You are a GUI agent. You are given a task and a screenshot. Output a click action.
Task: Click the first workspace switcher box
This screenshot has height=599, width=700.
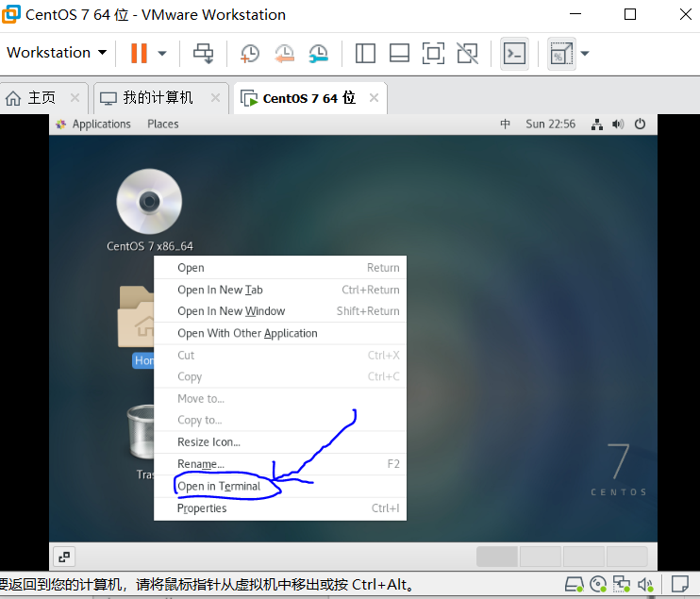click(x=497, y=557)
